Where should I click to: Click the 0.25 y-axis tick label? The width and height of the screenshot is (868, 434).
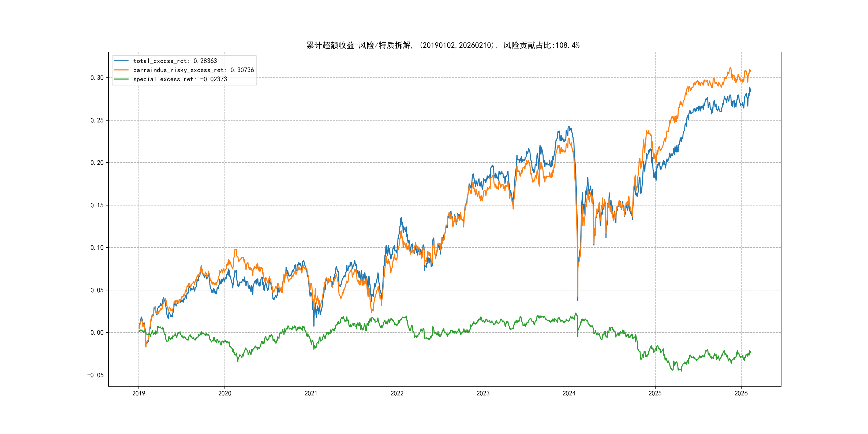(97, 120)
